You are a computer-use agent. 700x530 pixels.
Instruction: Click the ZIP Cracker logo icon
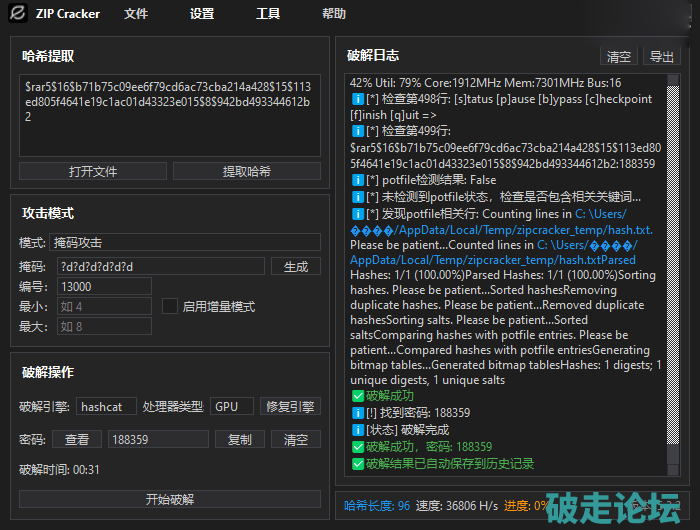[17, 14]
